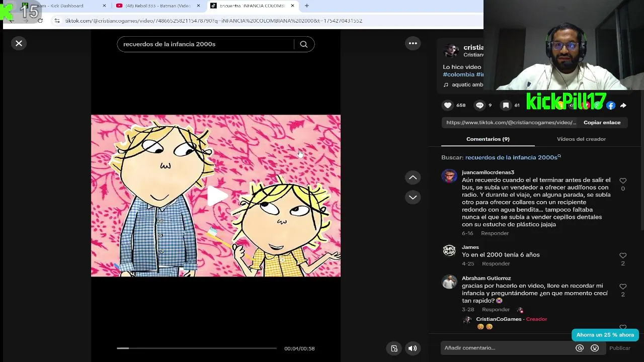Click the James commenter username
This screenshot has height=362, width=644.
pyautogui.click(x=470, y=247)
